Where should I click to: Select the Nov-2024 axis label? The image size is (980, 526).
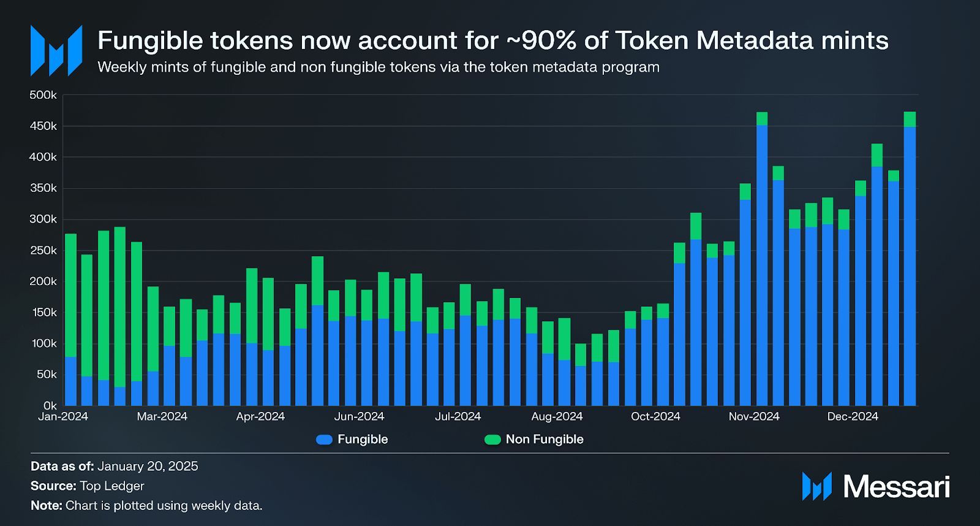(754, 416)
